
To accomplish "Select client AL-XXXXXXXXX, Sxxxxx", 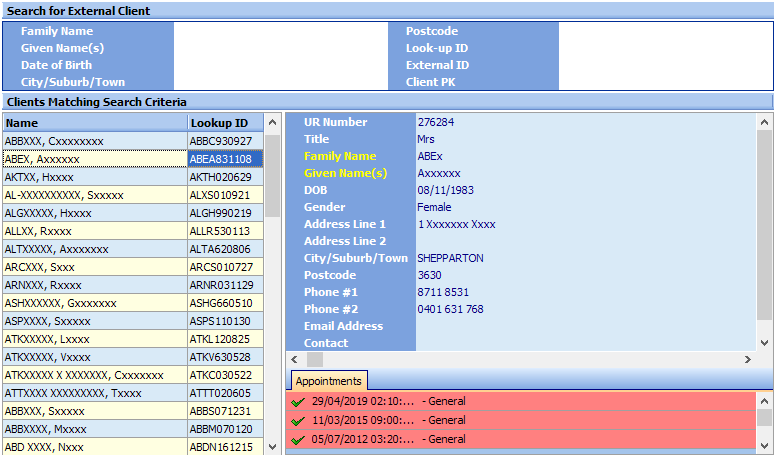I will [x=95, y=195].
